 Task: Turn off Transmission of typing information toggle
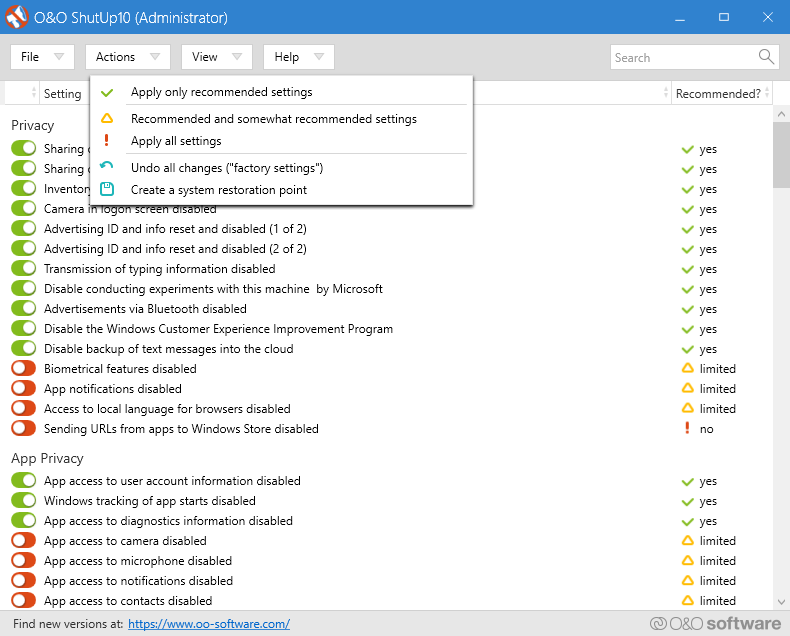[x=24, y=269]
